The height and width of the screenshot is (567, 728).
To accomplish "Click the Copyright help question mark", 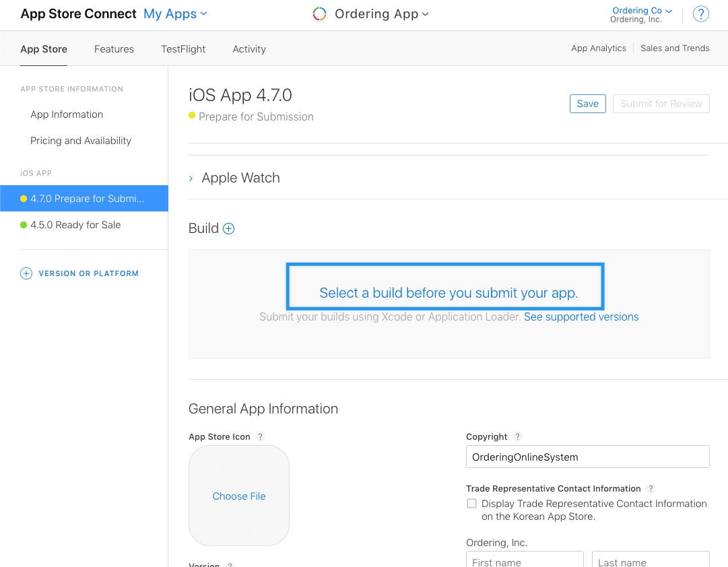I will 518,436.
